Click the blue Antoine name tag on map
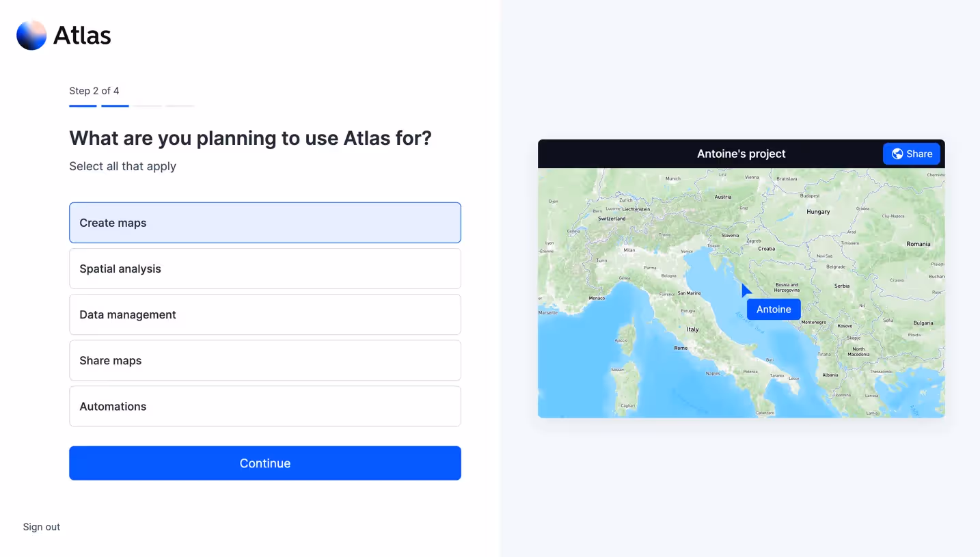Screen dimensions: 980x557 [x=773, y=309]
